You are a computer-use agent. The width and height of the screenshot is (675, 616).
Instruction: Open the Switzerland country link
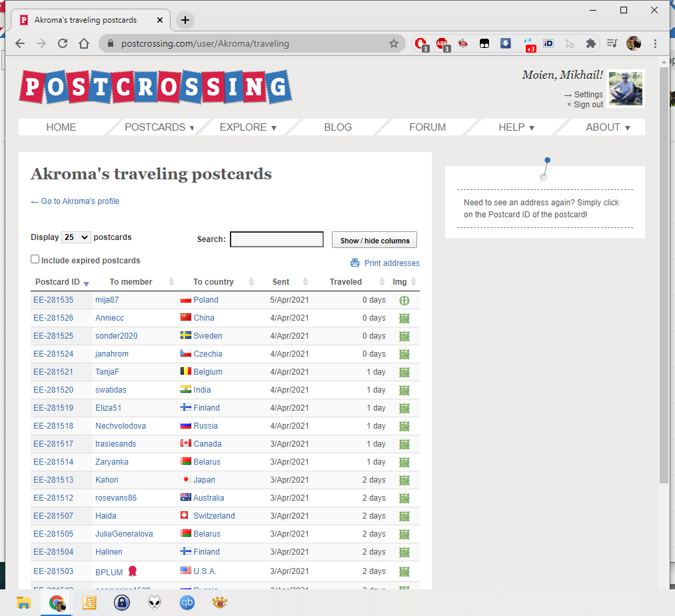(214, 516)
